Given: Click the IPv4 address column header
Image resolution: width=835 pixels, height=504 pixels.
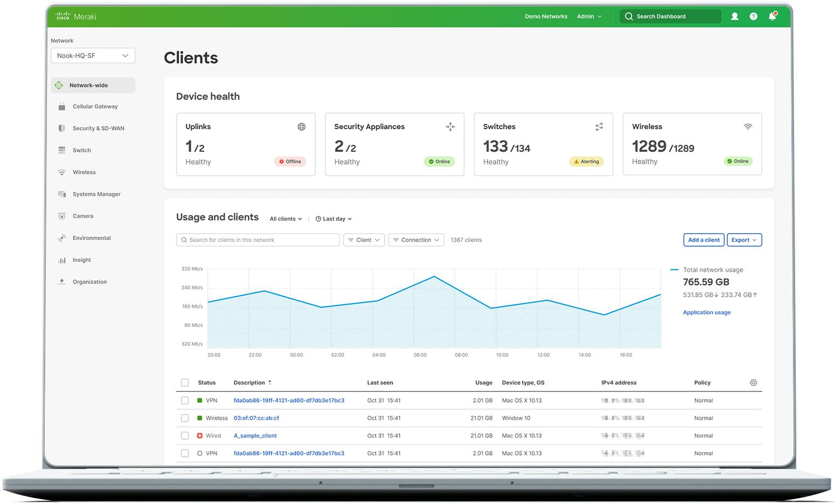Looking at the screenshot, I should coord(619,382).
